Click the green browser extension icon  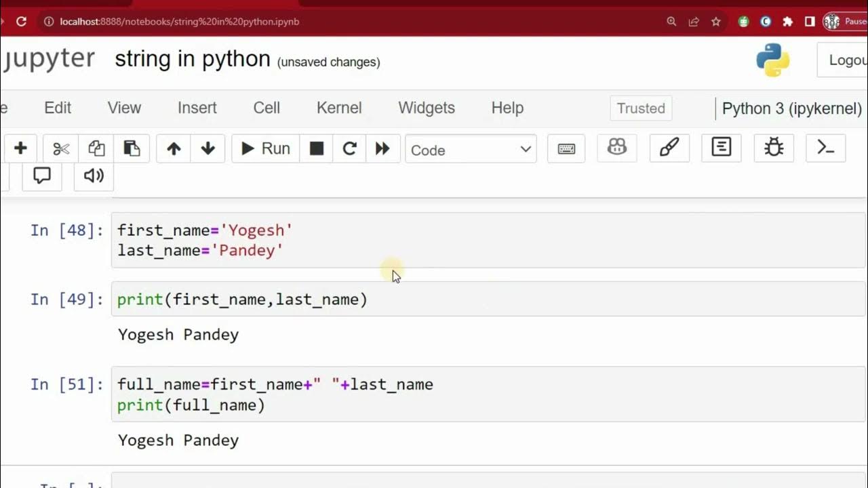coord(744,22)
